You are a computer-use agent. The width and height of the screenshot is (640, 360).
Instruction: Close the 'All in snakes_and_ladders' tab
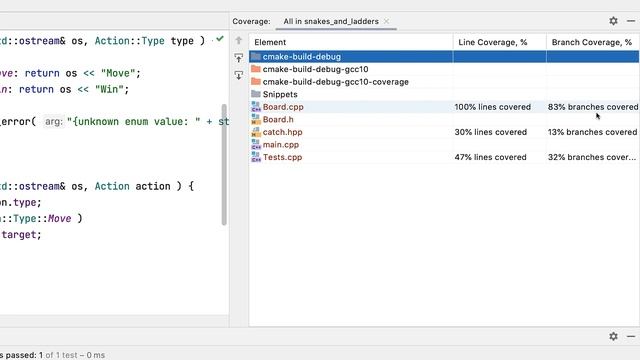coord(386,21)
